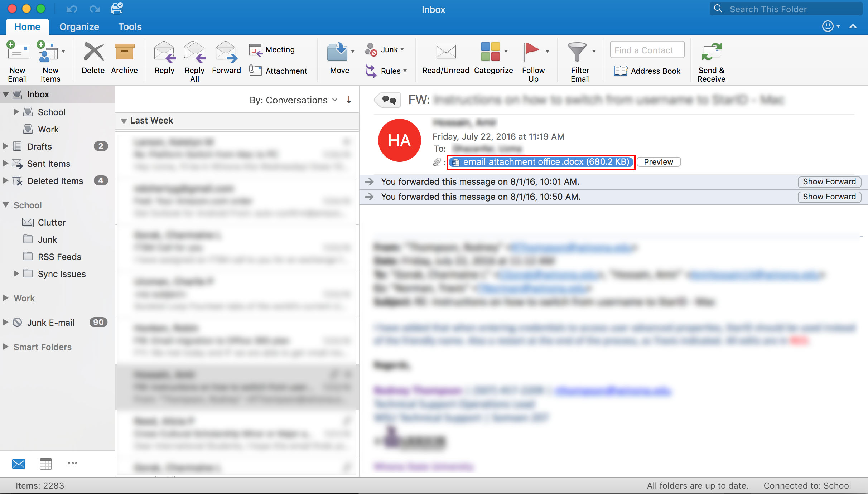Click the Preview attachment button
The height and width of the screenshot is (494, 868).
pyautogui.click(x=658, y=162)
